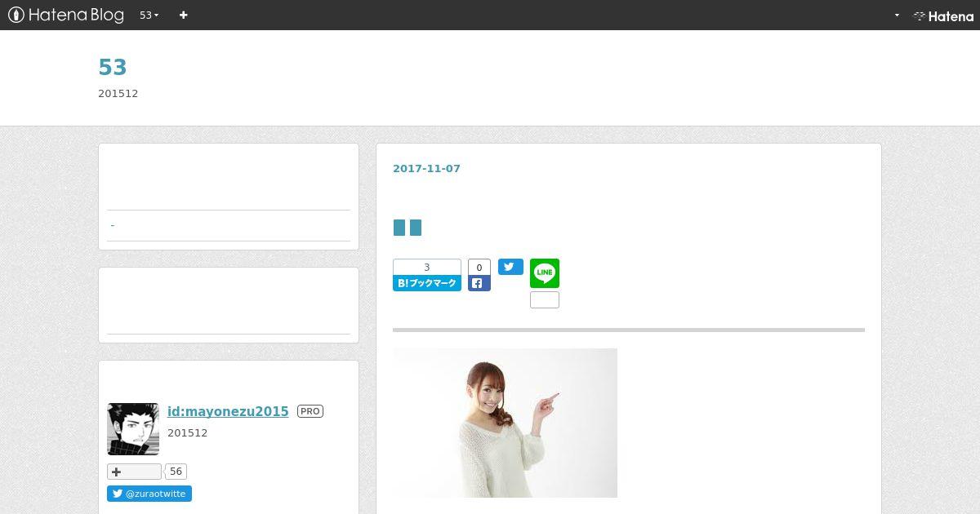This screenshot has width=980, height=514.
Task: Click the sidebar dash link
Action: click(x=113, y=225)
